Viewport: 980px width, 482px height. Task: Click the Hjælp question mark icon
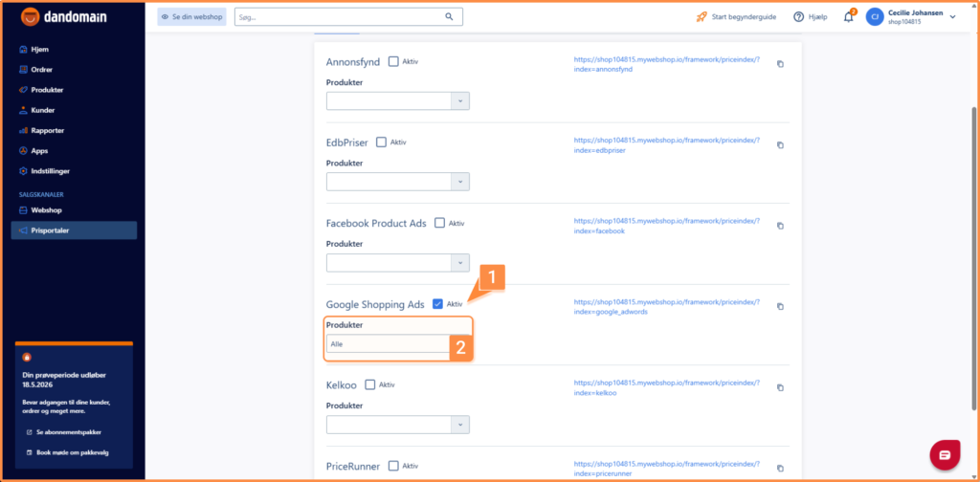(798, 17)
